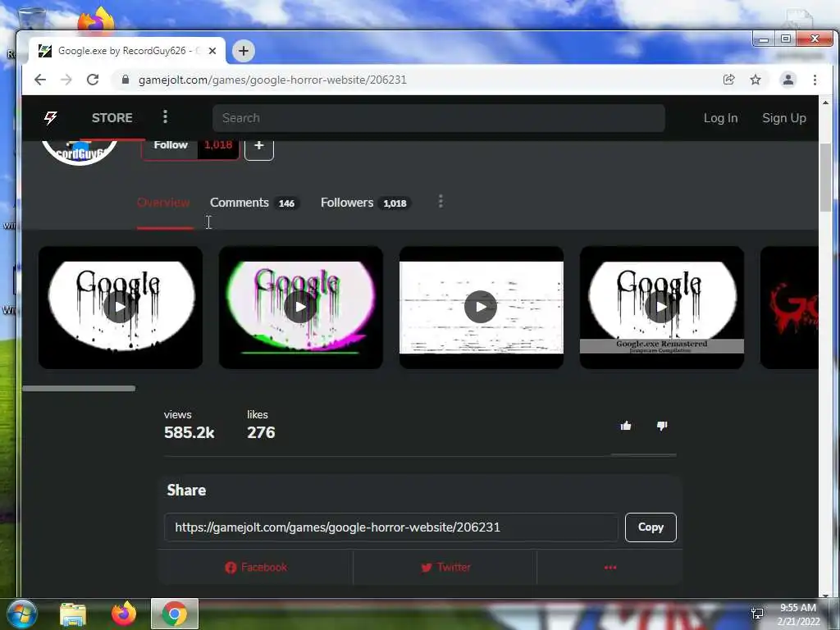The height and width of the screenshot is (630, 840).
Task: Click the taskbar clock showing 9:55 AM
Action: point(799,614)
